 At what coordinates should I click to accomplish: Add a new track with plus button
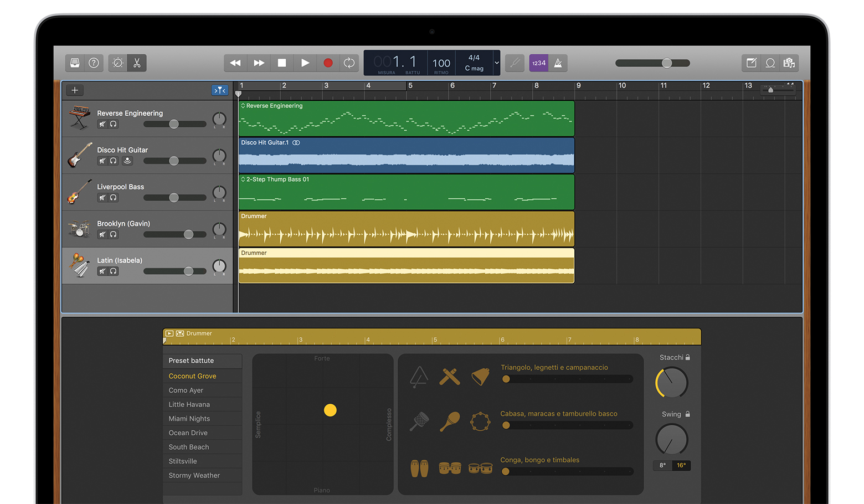click(x=75, y=90)
